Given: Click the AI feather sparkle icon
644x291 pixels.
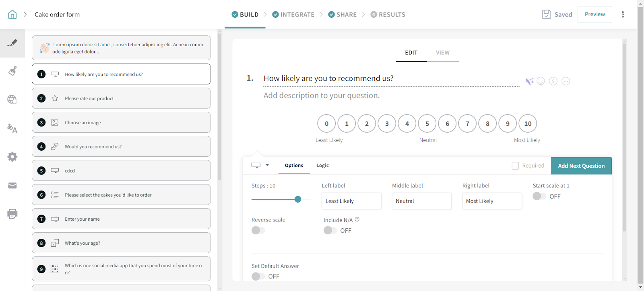Looking at the screenshot, I should point(529,81).
